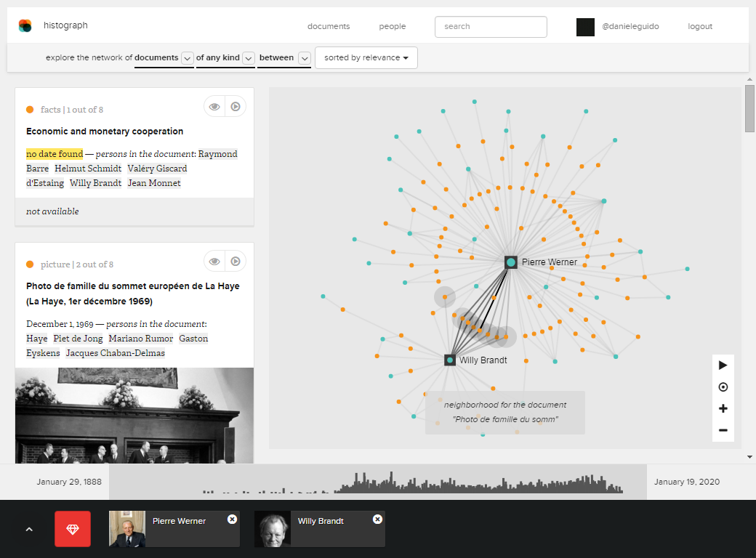Click the 'facts | 1 out of 8' label

coord(72,110)
